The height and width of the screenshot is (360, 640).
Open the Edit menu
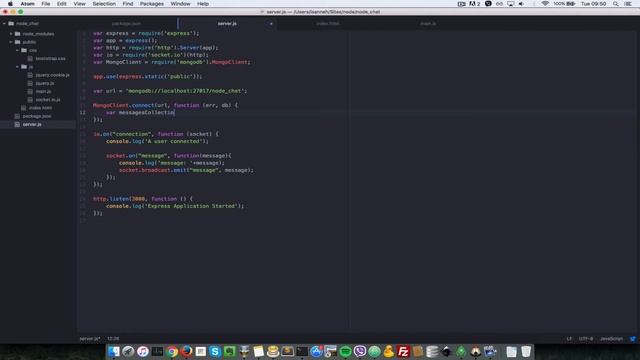coord(62,4)
